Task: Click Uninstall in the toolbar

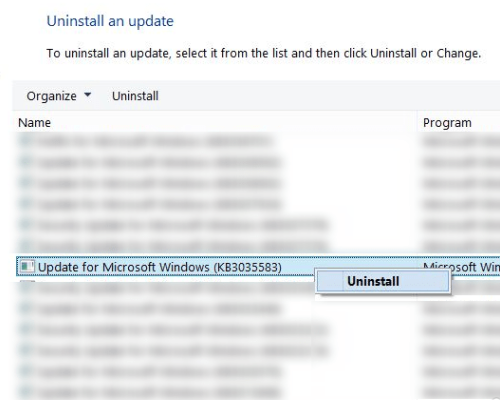Action: point(135,96)
